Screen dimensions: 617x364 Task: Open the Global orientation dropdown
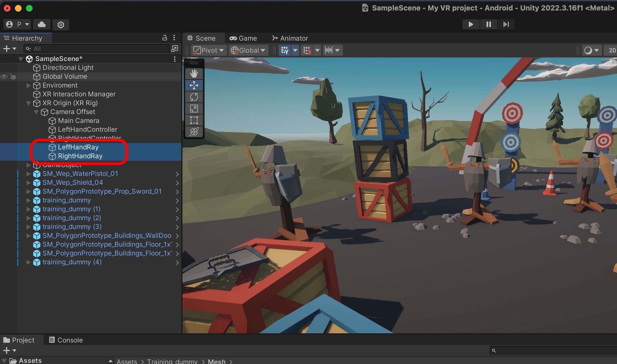(x=248, y=50)
